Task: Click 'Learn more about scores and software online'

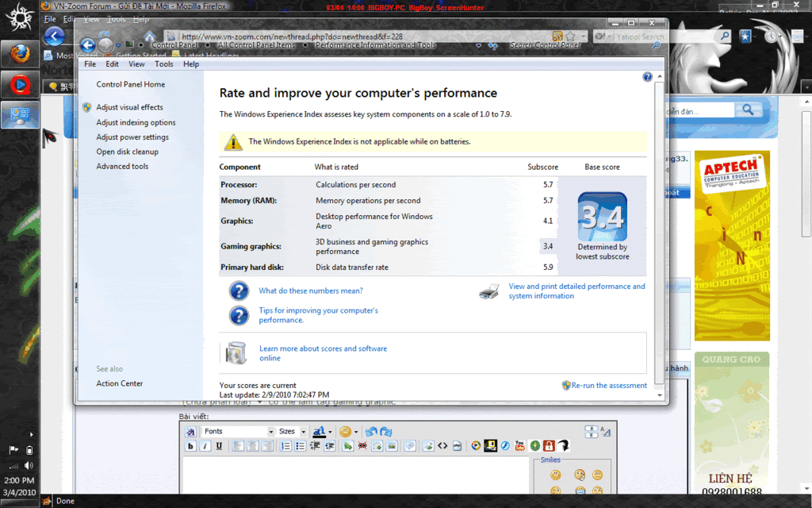Action: click(x=324, y=353)
